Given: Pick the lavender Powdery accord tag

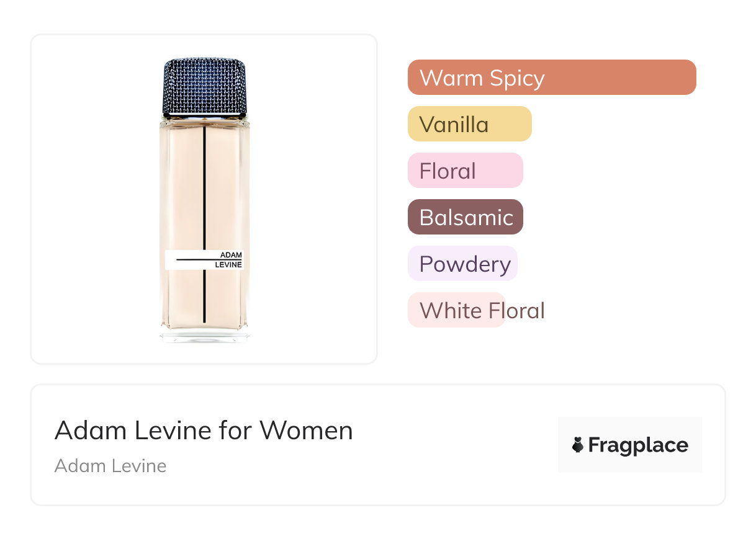Looking at the screenshot, I should [462, 264].
